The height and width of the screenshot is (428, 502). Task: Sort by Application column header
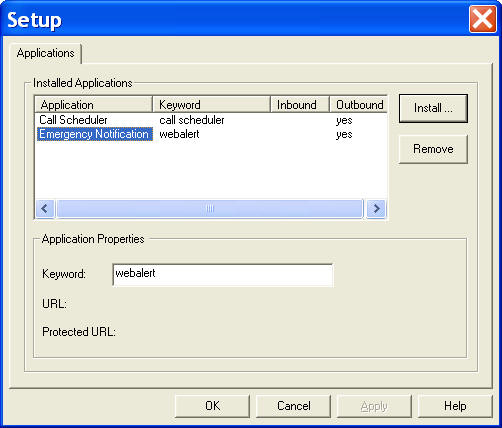coord(94,105)
